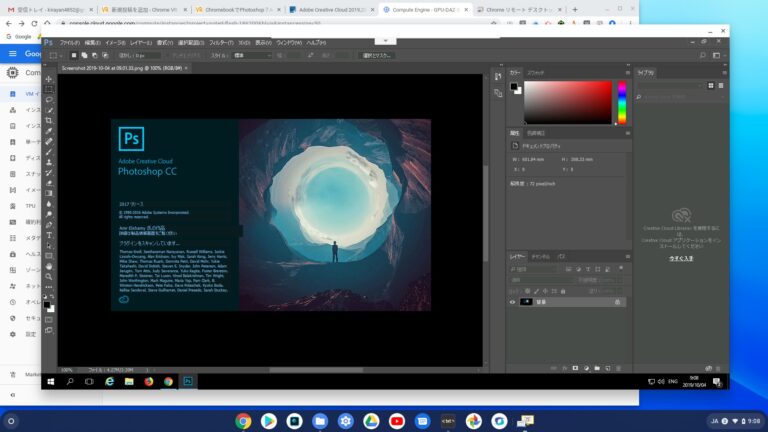The width and height of the screenshot is (768, 432).
Task: Select the History Brush tool
Action: point(48,172)
